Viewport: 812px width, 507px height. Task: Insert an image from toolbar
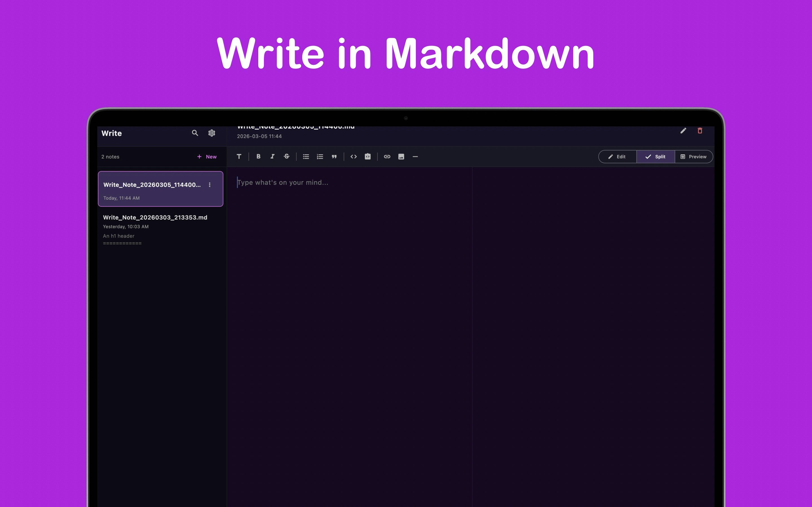click(x=401, y=157)
